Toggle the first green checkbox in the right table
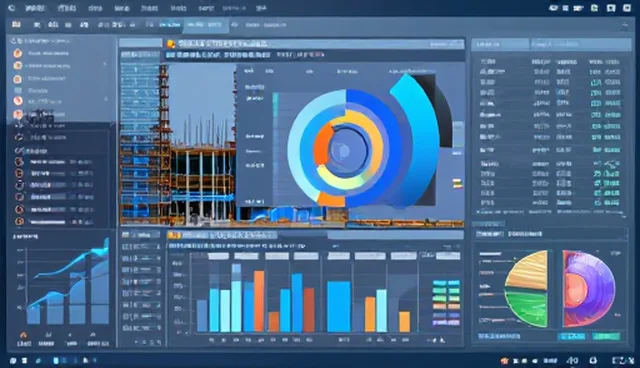The image size is (640, 368). [x=596, y=82]
